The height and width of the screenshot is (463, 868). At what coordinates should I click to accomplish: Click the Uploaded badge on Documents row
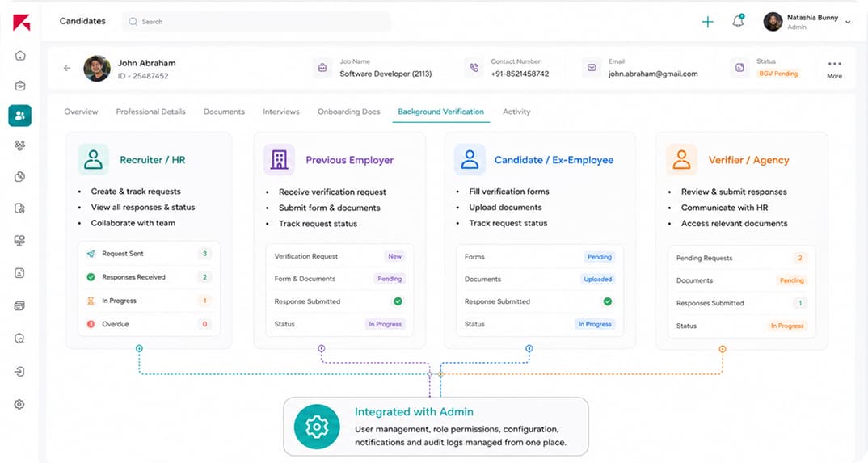point(598,280)
